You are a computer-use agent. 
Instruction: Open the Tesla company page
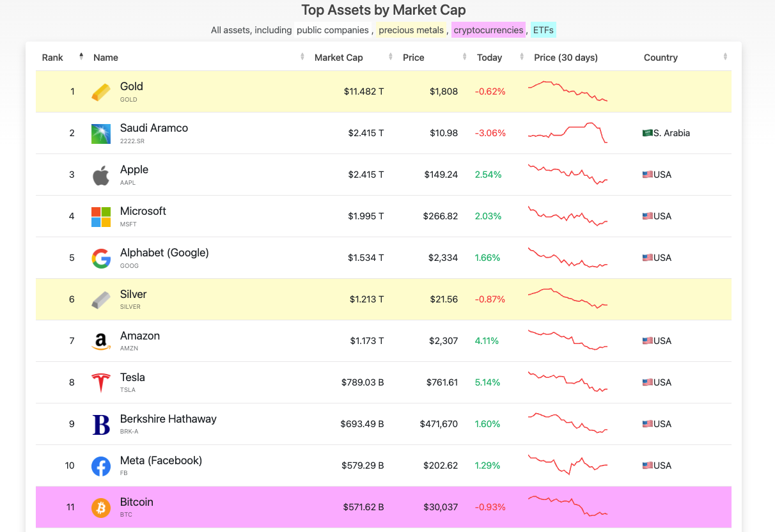[132, 377]
